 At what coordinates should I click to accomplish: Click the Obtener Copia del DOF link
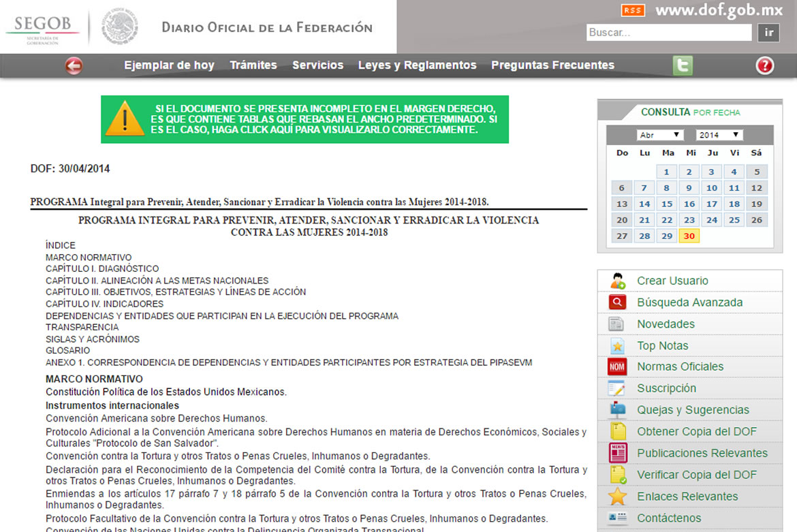click(696, 431)
